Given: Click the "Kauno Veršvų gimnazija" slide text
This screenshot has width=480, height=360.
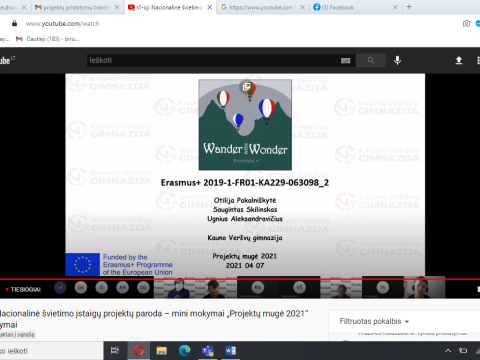Looking at the screenshot, I should click(x=245, y=238).
